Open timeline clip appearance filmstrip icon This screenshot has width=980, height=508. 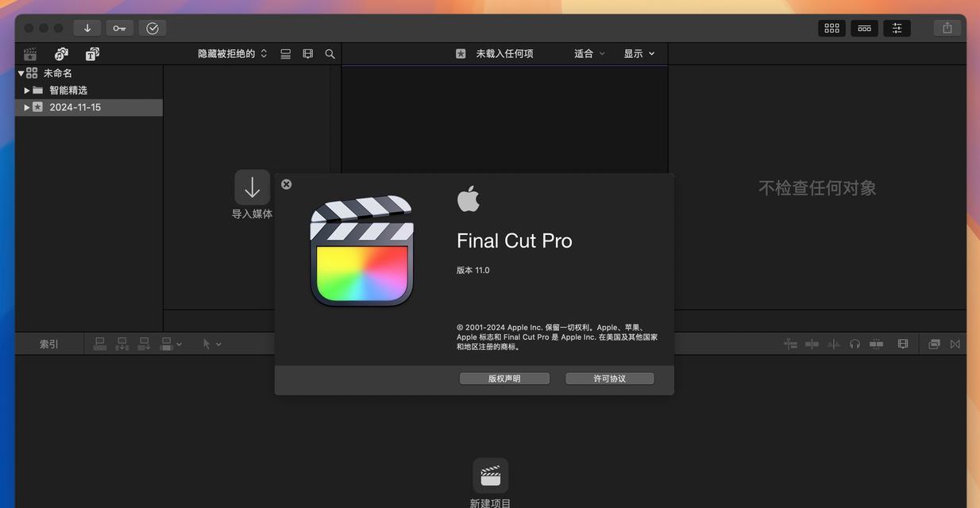(903, 344)
